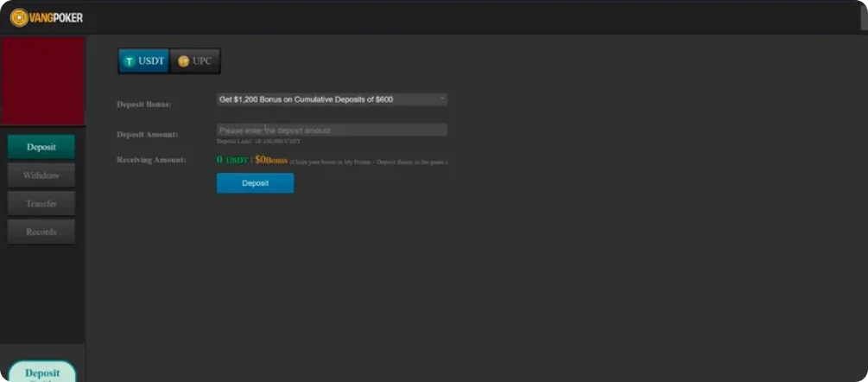This screenshot has width=868, height=382.
Task: Select the USDT currency tab
Action: pos(144,61)
